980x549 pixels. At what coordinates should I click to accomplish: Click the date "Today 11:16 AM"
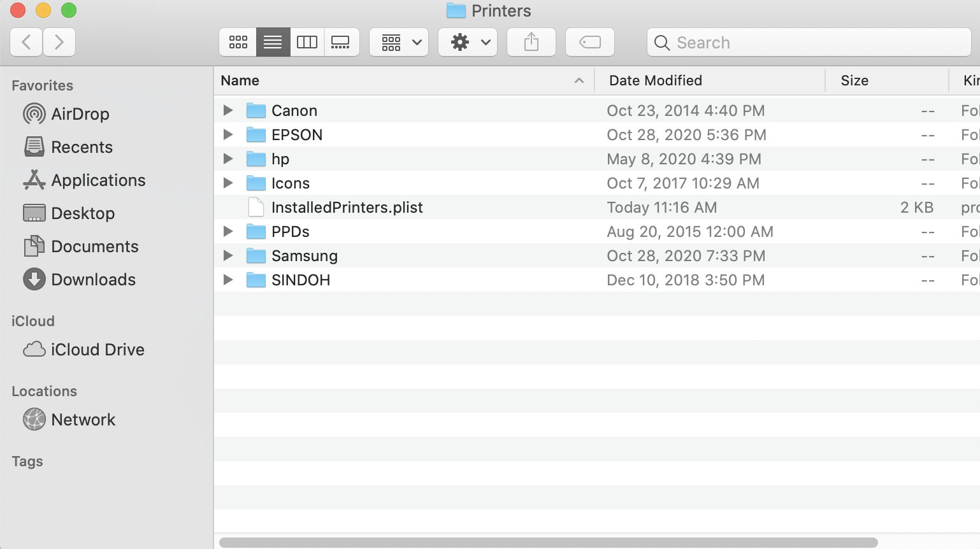[662, 208]
